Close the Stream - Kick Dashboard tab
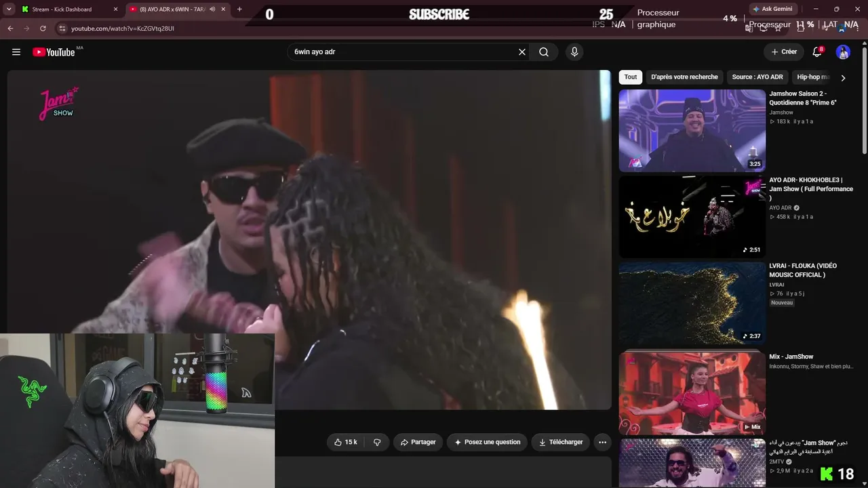The height and width of the screenshot is (488, 868). click(115, 9)
